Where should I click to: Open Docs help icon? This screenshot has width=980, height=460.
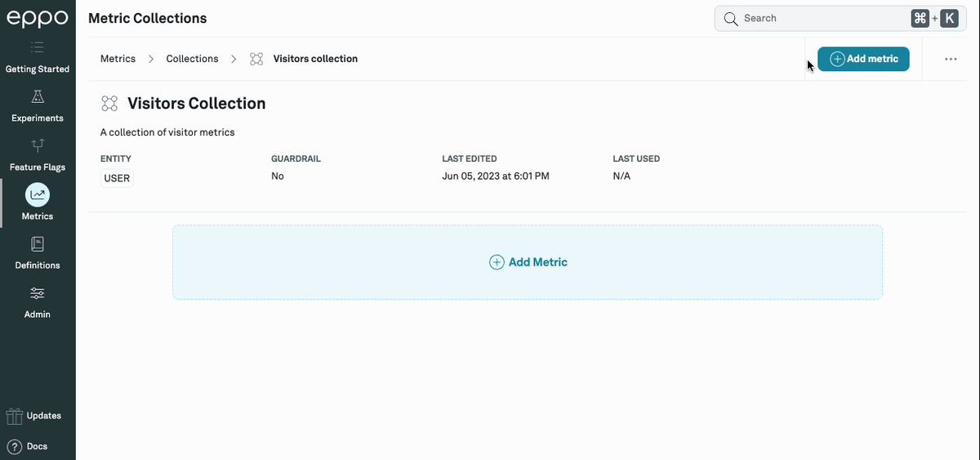pos(14,447)
